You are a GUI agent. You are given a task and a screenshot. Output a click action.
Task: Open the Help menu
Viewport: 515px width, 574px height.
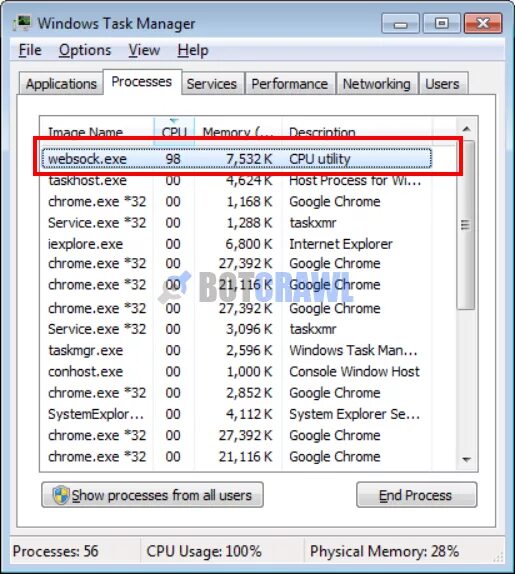point(193,50)
